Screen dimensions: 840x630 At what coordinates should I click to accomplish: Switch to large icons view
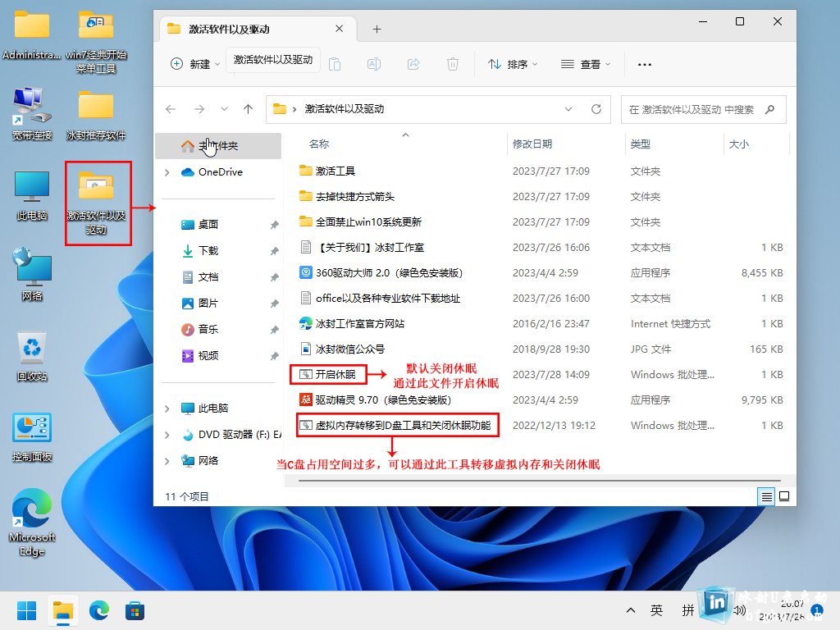784,496
